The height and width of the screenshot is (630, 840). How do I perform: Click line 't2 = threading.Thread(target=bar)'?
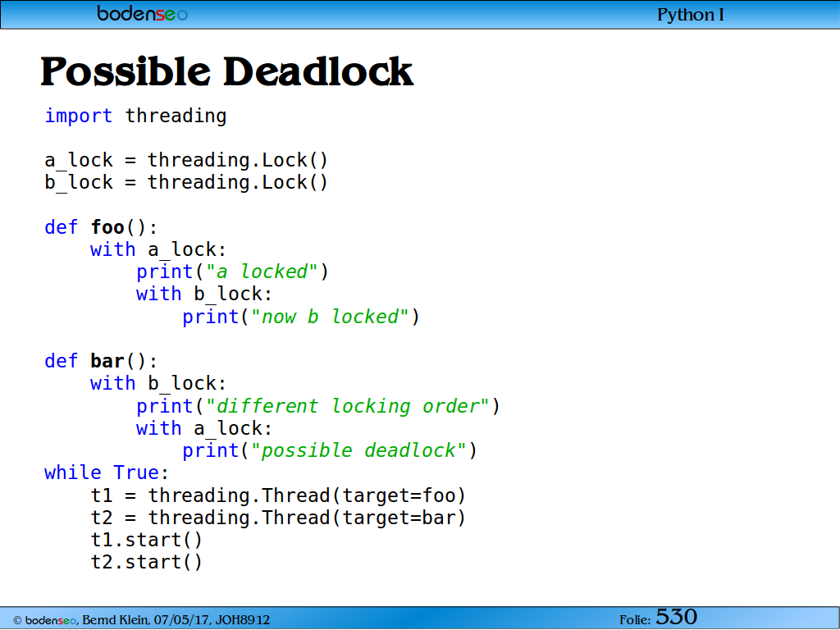coord(278,518)
